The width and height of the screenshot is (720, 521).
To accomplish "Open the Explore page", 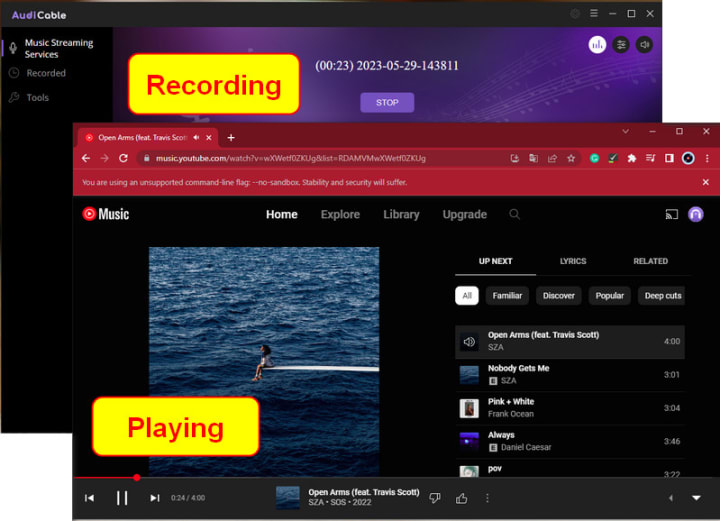I will point(340,214).
